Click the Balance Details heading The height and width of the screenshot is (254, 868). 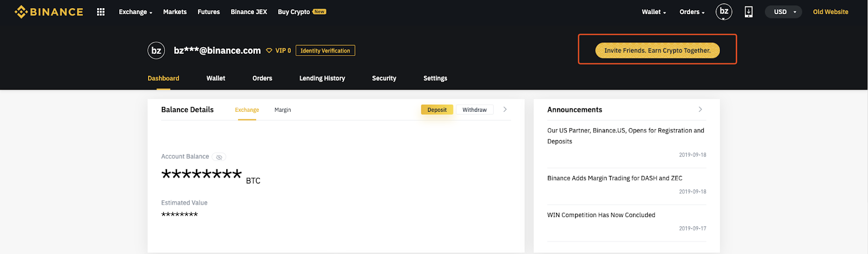(x=187, y=110)
